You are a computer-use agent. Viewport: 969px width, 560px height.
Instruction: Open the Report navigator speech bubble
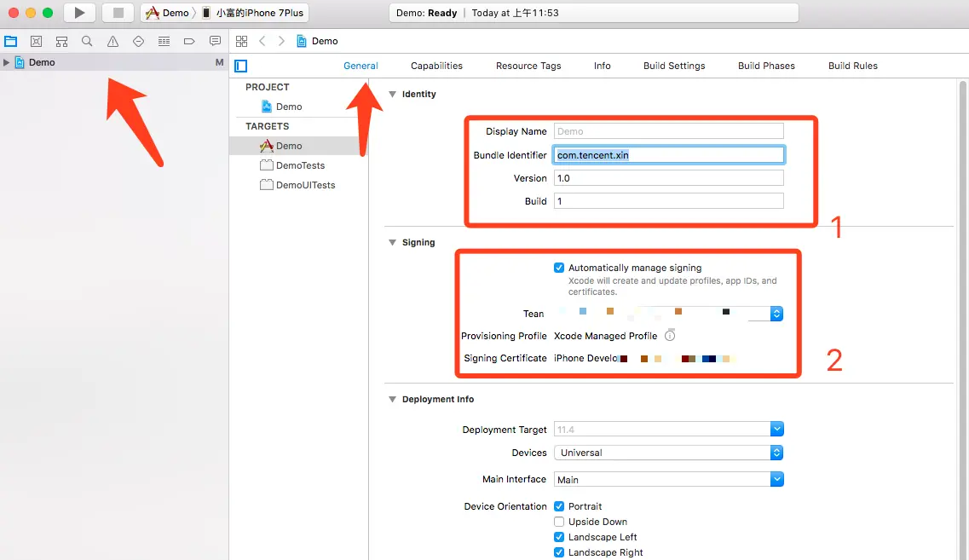[x=215, y=42]
